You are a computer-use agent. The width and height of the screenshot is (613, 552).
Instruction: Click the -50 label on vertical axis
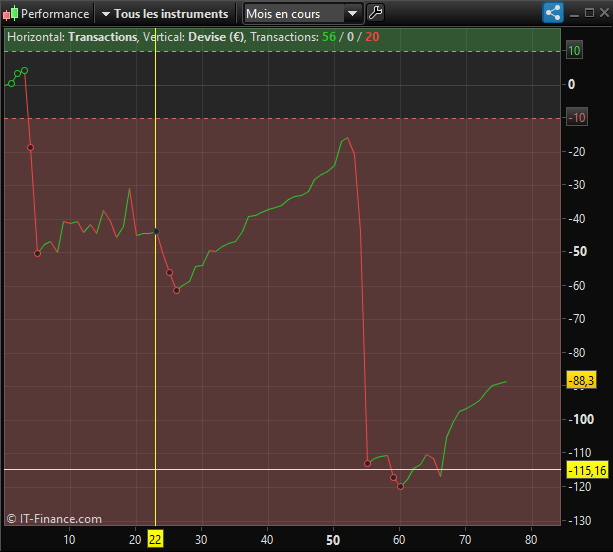click(578, 251)
